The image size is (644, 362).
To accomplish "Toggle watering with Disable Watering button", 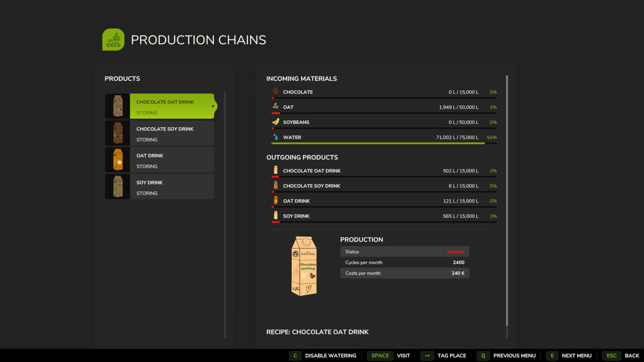I will tap(323, 356).
